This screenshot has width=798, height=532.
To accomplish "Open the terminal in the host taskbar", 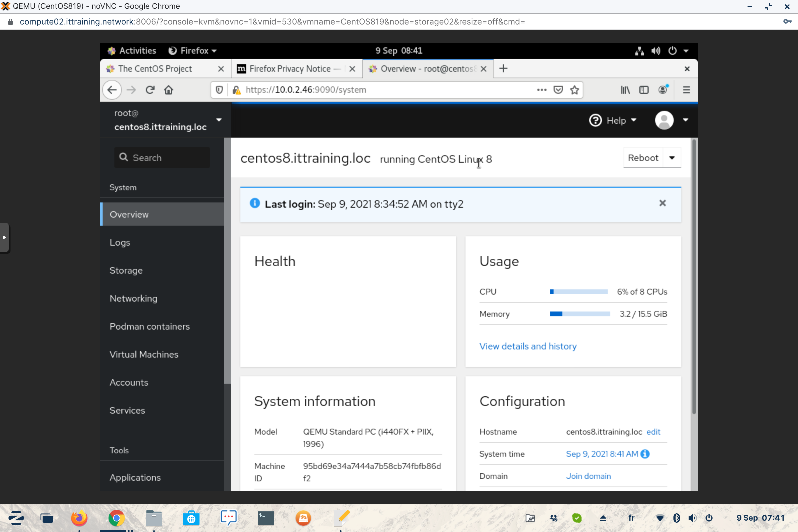I will tap(266, 518).
